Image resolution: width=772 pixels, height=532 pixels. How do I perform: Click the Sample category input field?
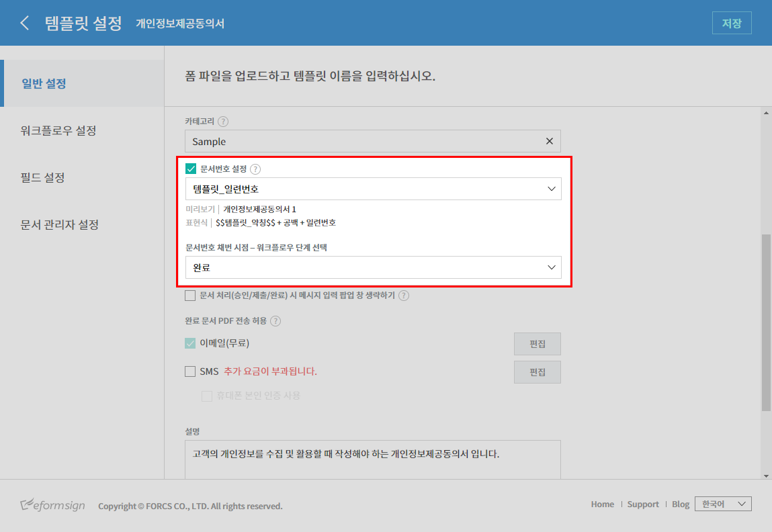(x=373, y=141)
